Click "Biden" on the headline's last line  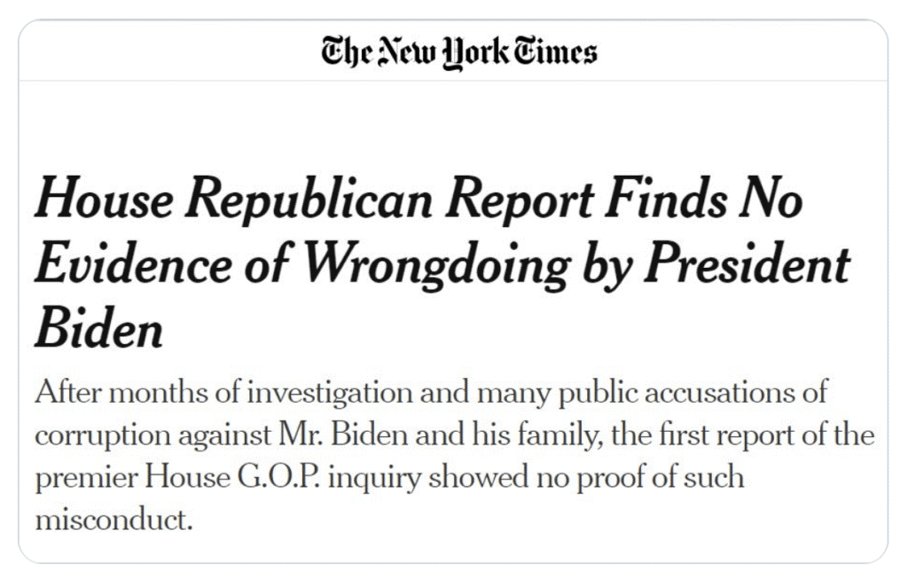click(x=98, y=329)
